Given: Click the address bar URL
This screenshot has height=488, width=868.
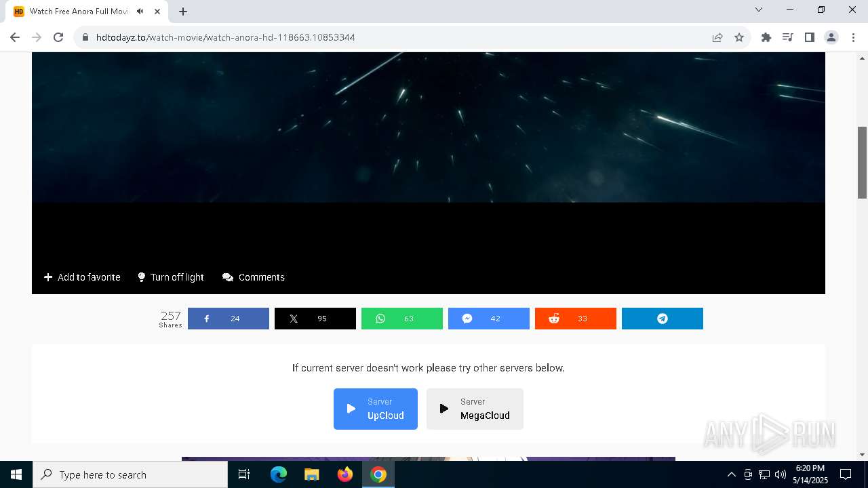Looking at the screenshot, I should coord(225,37).
